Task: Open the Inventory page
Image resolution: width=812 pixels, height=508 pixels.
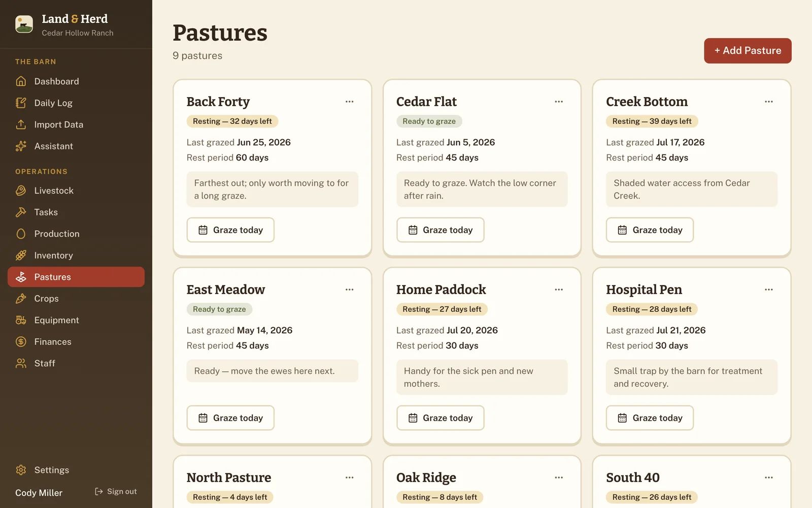Action: 76,255
